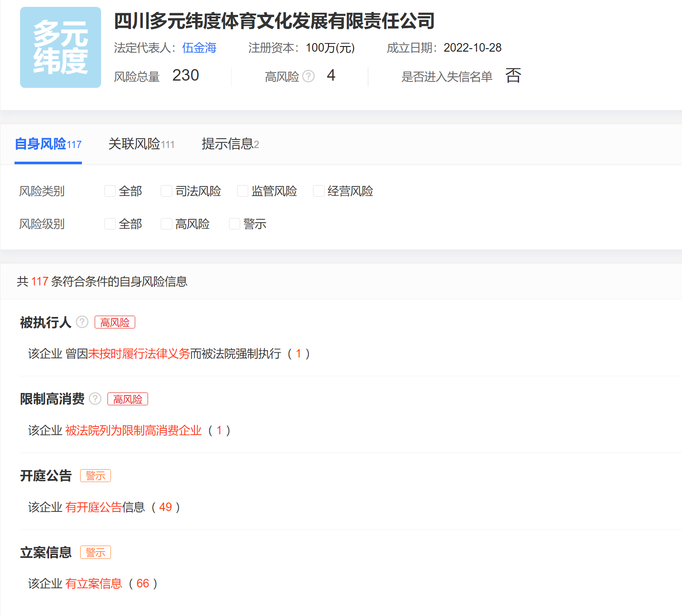Click the help icon next to 限制高消费
The height and width of the screenshot is (616, 682).
coord(95,398)
